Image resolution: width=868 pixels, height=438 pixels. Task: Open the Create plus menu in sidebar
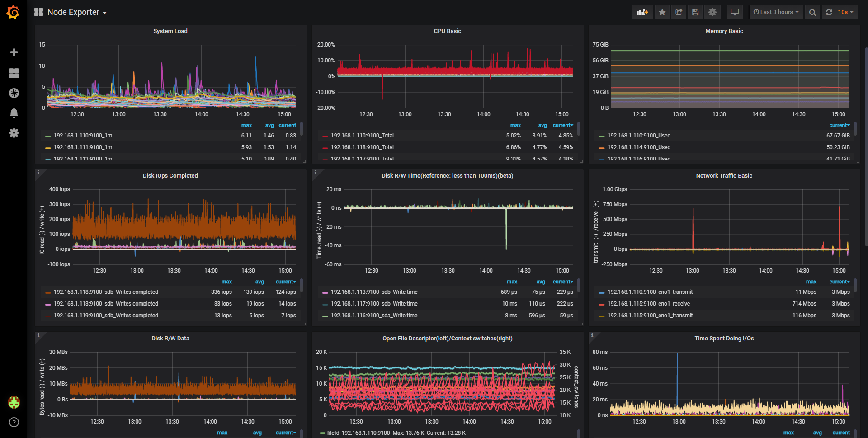(x=14, y=52)
